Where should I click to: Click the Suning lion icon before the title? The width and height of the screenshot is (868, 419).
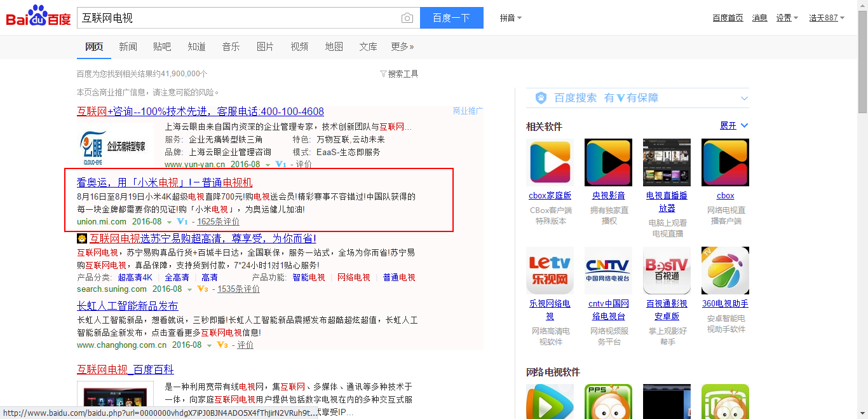[82, 238]
